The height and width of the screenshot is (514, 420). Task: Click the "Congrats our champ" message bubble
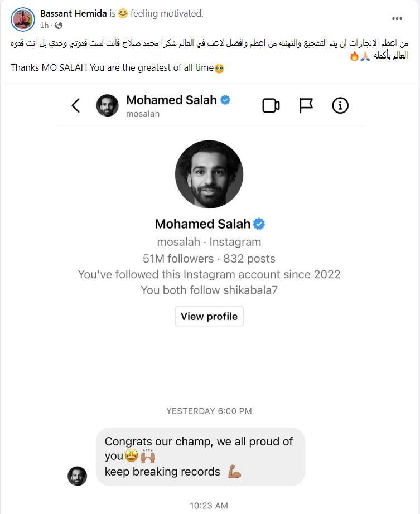click(200, 456)
